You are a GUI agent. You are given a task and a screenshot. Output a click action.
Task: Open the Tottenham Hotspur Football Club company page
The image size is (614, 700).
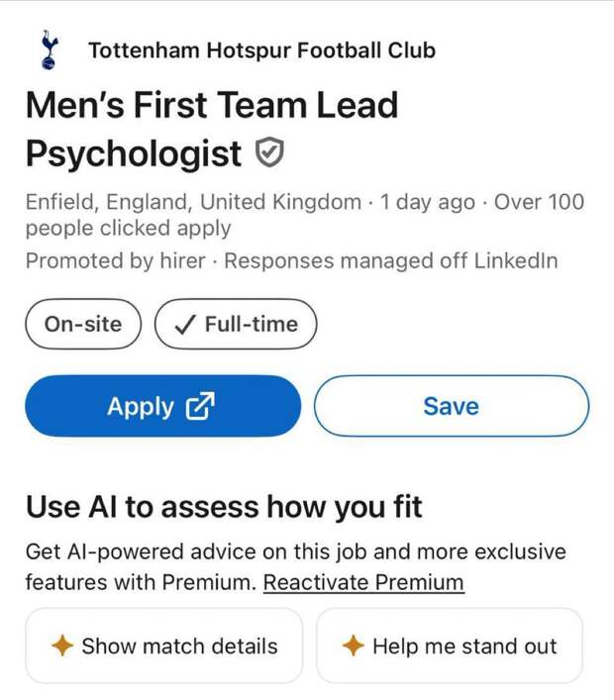pyautogui.click(x=261, y=50)
